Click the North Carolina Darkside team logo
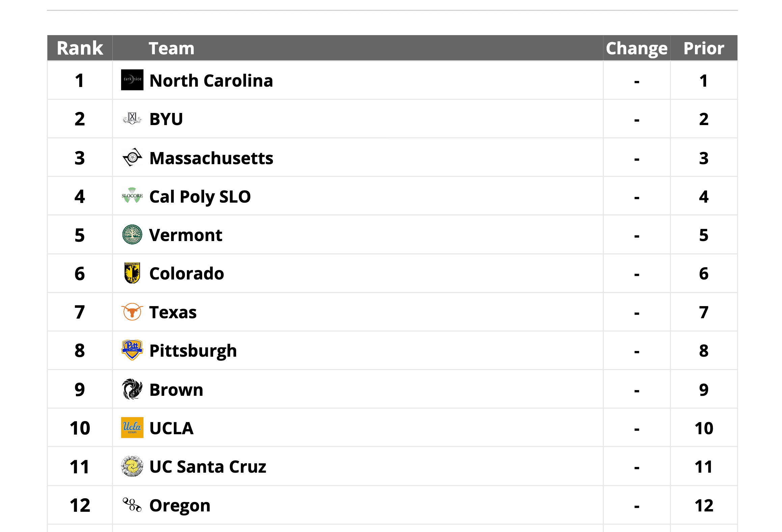Image resolution: width=782 pixels, height=532 pixels. point(132,80)
